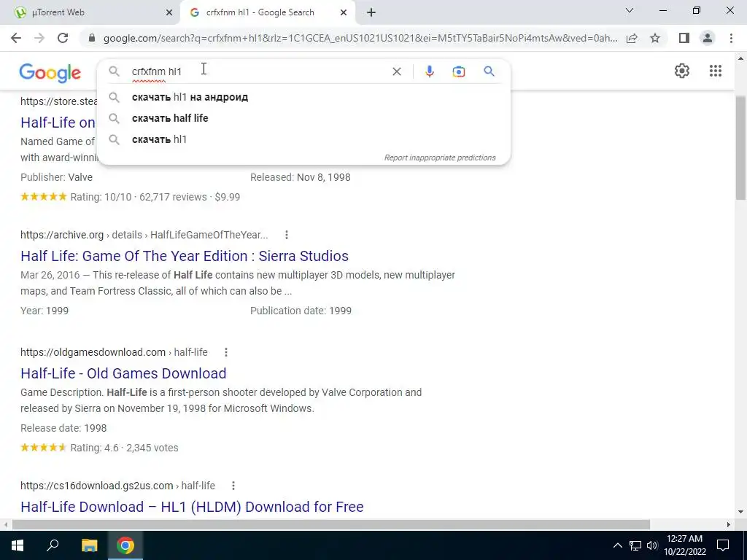747x560 pixels.
Task: Click the forward navigation arrow
Action: point(39,38)
